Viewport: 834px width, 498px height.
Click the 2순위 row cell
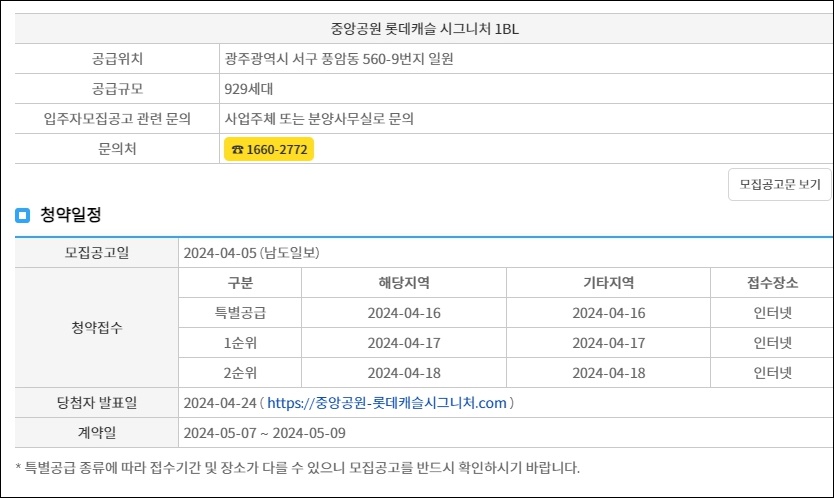pyautogui.click(x=240, y=373)
